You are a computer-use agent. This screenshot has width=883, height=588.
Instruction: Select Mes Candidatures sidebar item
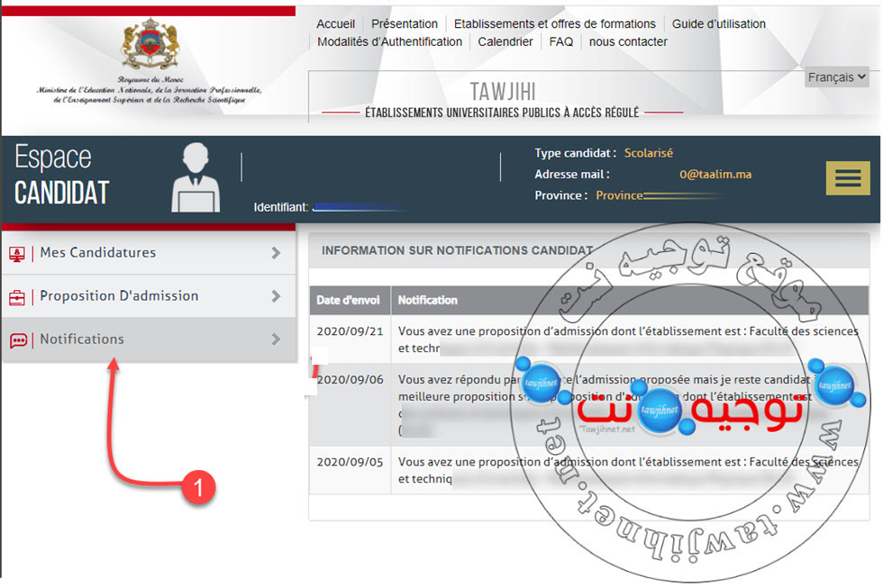150,253
